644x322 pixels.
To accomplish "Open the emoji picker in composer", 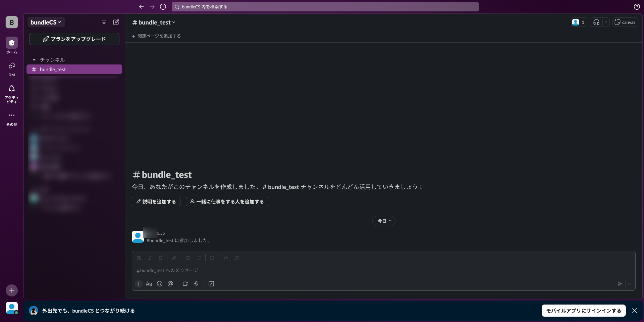I will (160, 284).
